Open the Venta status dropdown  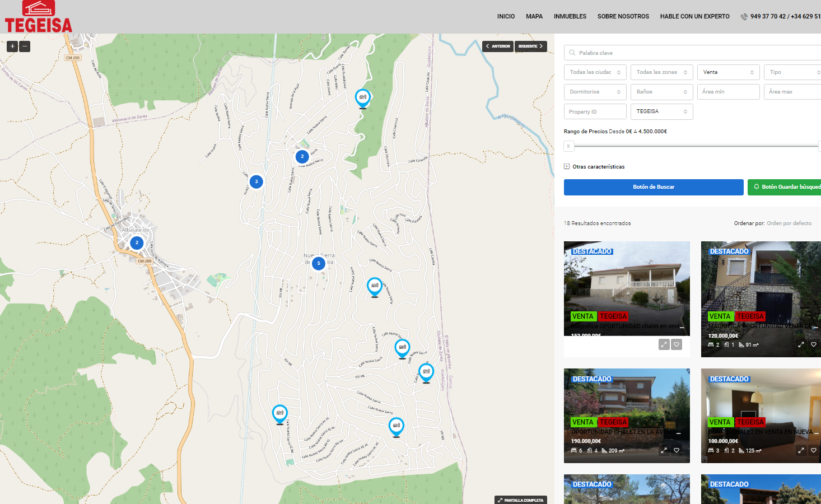point(729,72)
